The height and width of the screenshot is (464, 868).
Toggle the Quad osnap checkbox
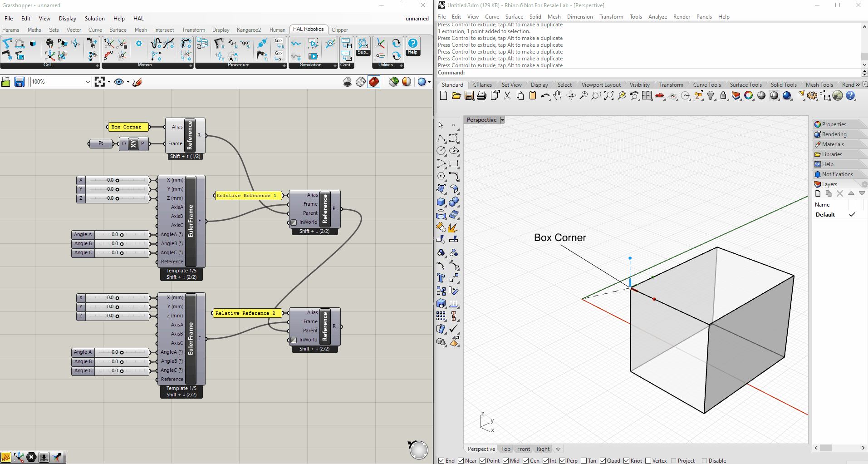click(603, 460)
